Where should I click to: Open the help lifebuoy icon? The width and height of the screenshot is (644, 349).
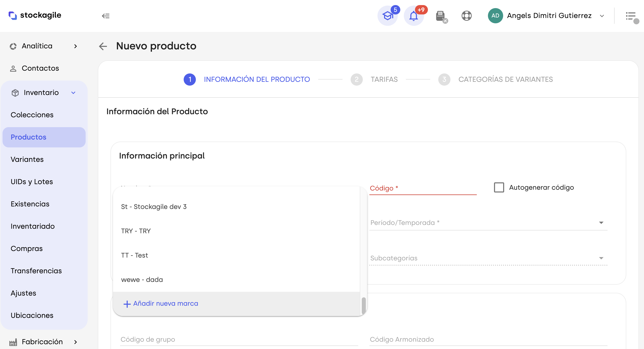click(x=466, y=16)
